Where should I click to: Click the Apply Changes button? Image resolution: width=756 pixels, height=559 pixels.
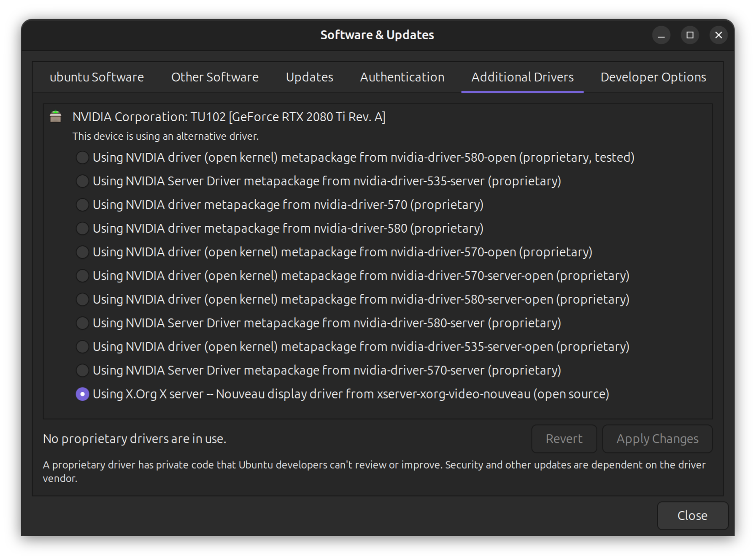pos(657,439)
